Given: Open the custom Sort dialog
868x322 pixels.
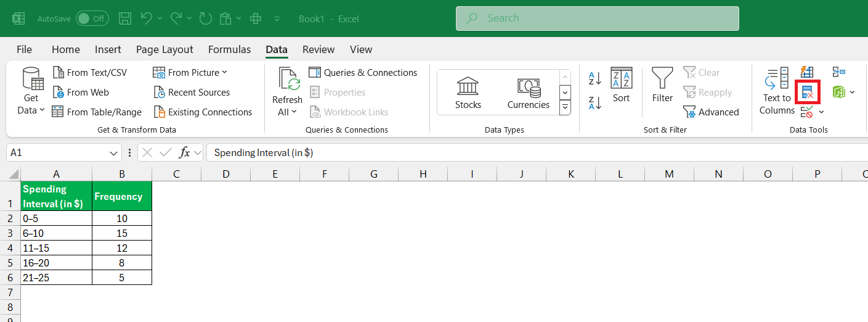Looking at the screenshot, I should coord(621,86).
